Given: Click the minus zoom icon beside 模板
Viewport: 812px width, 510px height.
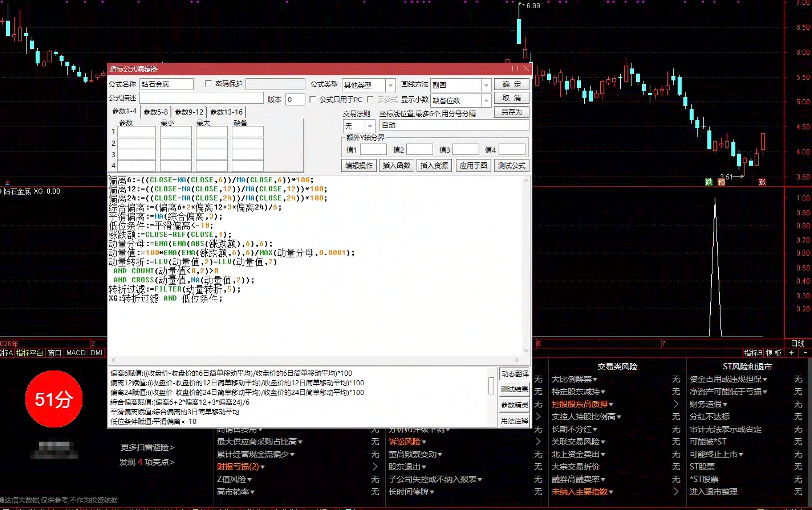Looking at the screenshot, I should click(805, 353).
